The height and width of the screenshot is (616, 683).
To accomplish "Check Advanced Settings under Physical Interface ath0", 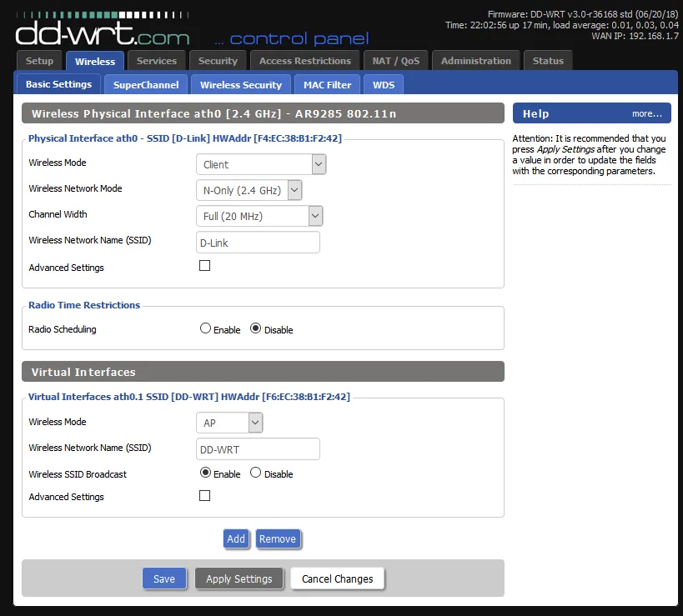I will point(204,265).
